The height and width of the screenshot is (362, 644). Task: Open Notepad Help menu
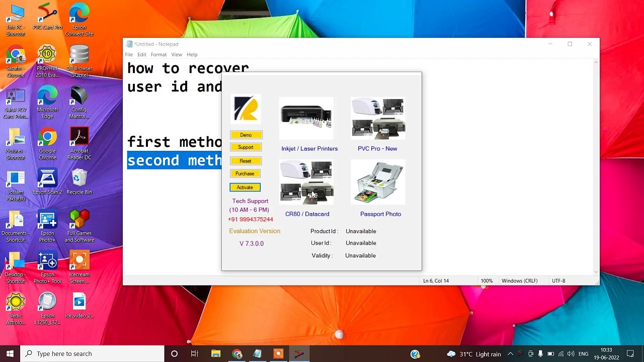(x=192, y=54)
